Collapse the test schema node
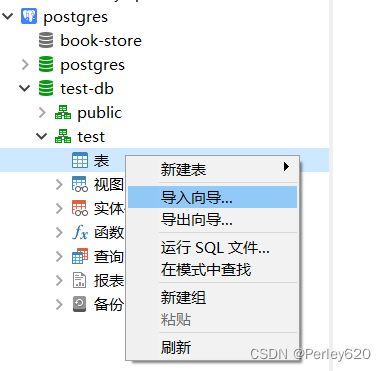This screenshot has width=386, height=371. coord(42,136)
